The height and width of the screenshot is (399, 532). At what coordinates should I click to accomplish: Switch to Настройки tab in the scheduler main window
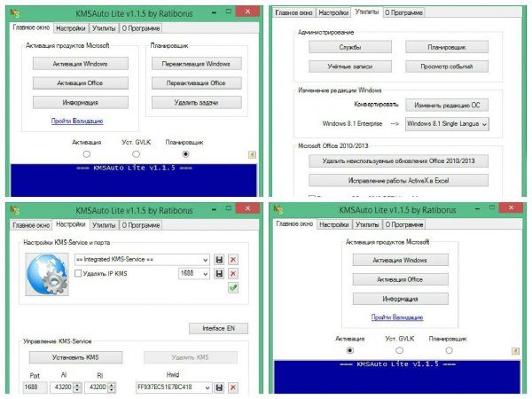pos(71,28)
